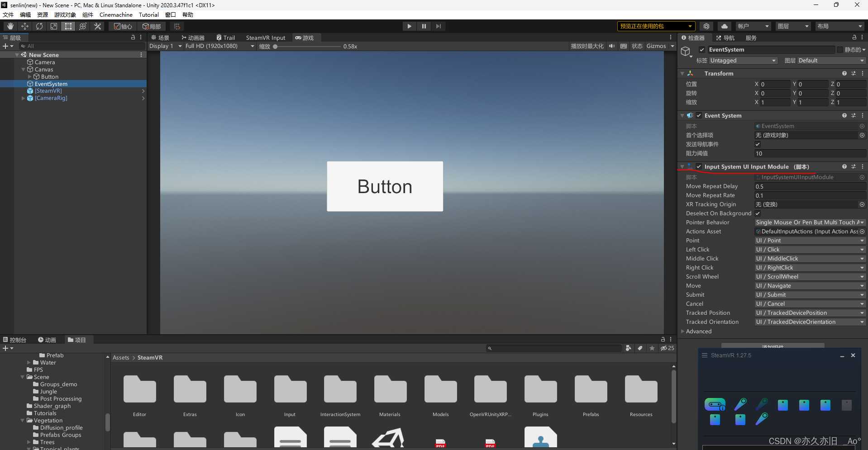This screenshot has width=868, height=450.
Task: Switch to the SteamVR Input tab
Action: [x=266, y=38]
